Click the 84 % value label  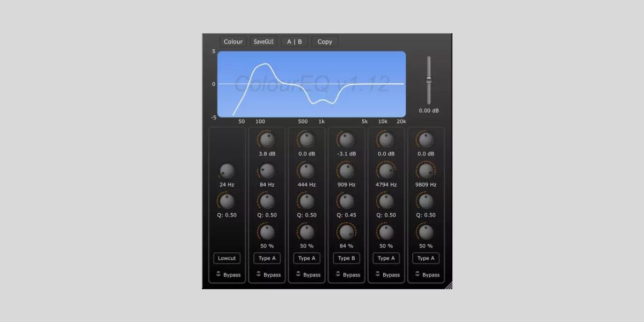[x=346, y=246]
